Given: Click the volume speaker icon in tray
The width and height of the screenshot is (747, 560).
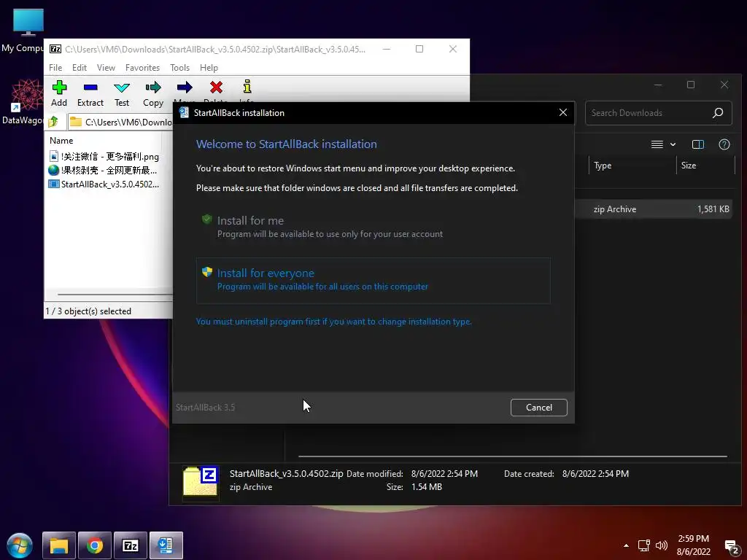Looking at the screenshot, I should (x=661, y=545).
